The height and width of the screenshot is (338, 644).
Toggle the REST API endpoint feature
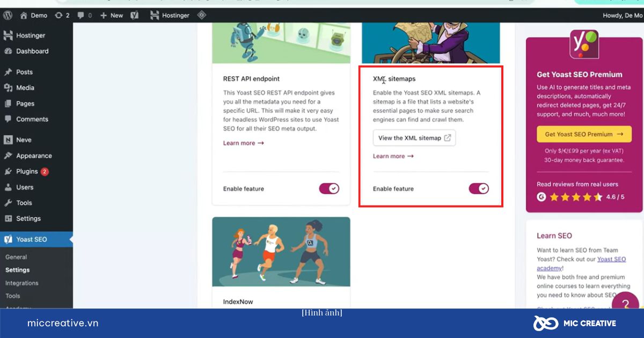(329, 188)
